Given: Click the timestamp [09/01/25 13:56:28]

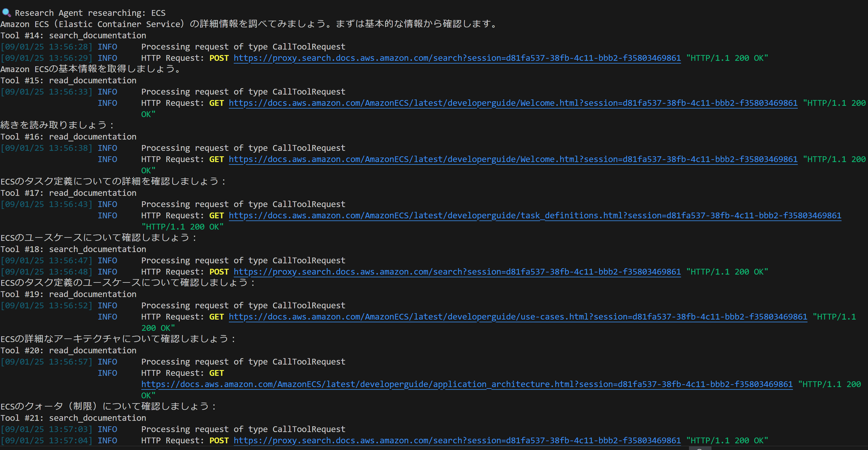Looking at the screenshot, I should (46, 47).
